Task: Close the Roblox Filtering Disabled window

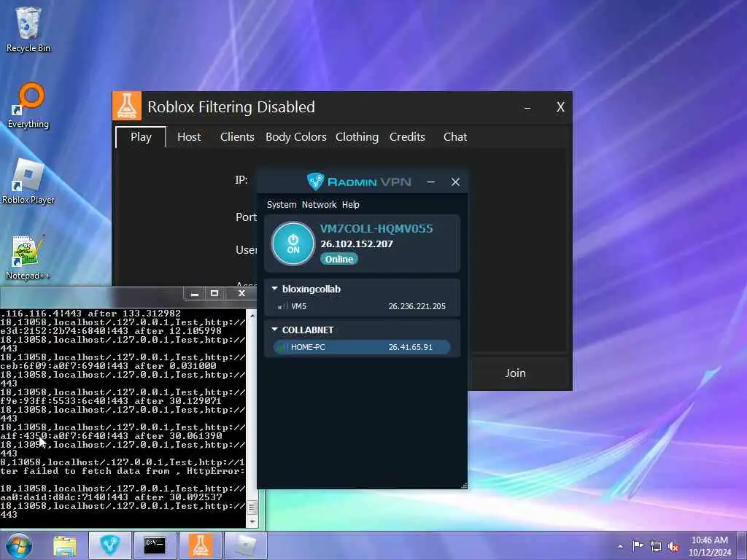Action: (560, 107)
